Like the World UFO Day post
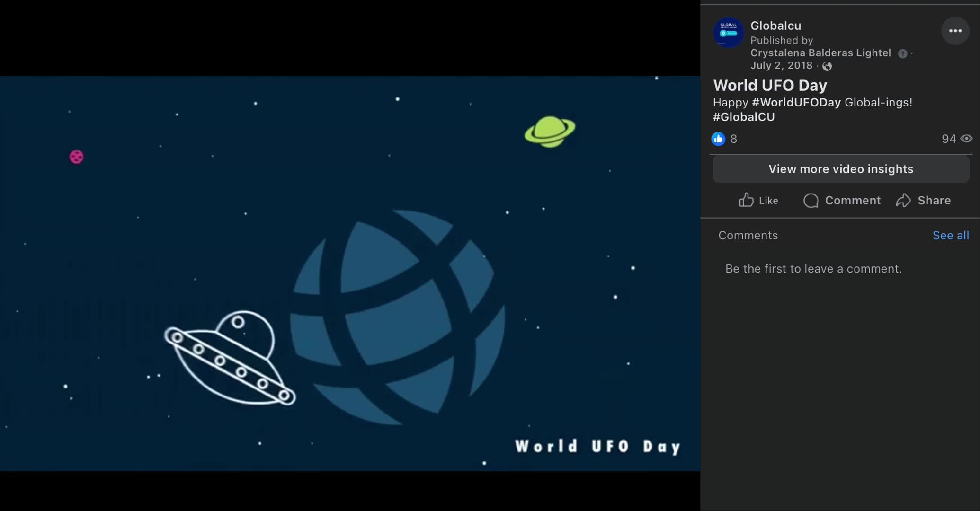 (758, 200)
